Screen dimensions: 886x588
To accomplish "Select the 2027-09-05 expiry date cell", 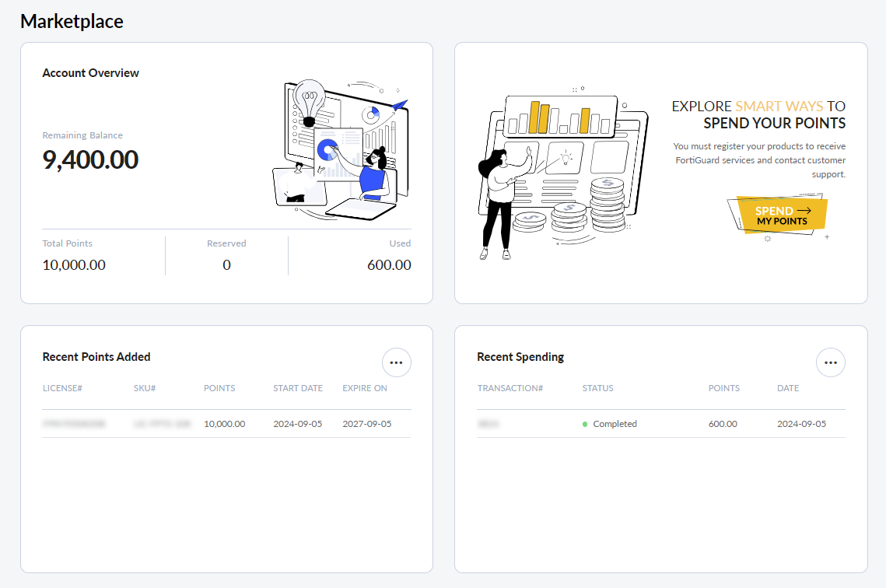I will pyautogui.click(x=367, y=424).
